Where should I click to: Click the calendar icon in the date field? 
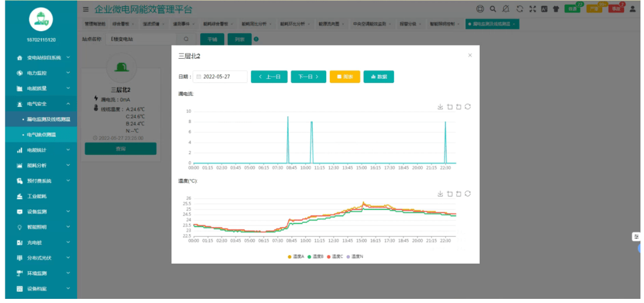pos(199,76)
